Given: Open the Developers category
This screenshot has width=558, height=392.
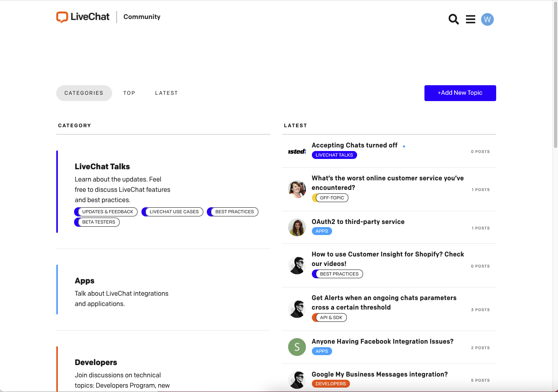Looking at the screenshot, I should 96,362.
